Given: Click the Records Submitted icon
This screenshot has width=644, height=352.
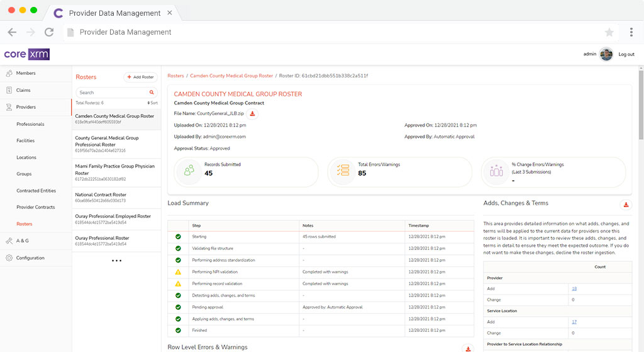Looking at the screenshot, I should tap(189, 170).
